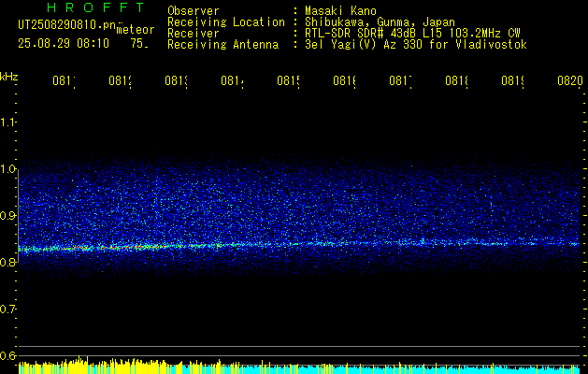The height and width of the screenshot is (374, 588).
Task: Click the 0815 time axis marker
Action: click(x=288, y=81)
